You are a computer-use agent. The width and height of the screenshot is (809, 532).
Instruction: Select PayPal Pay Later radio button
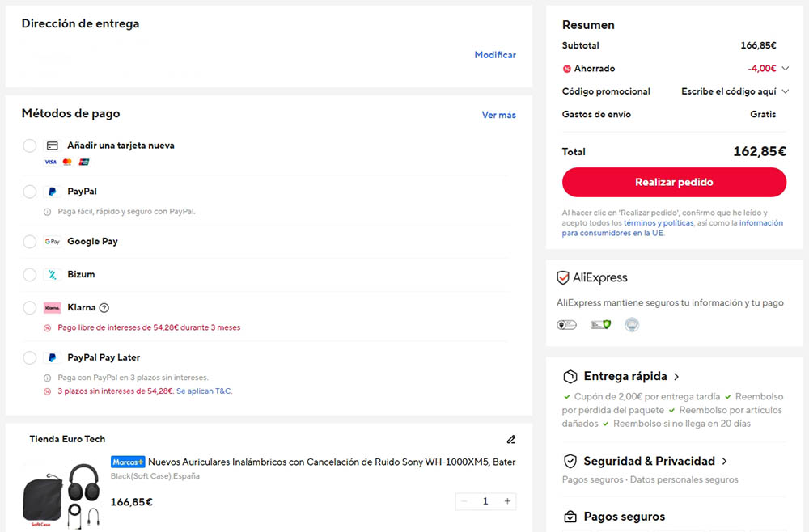(29, 357)
